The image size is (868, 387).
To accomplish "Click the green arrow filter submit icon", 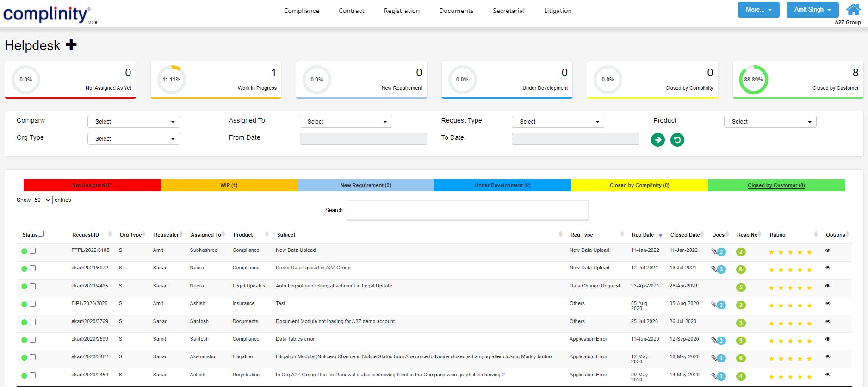I will [x=657, y=140].
